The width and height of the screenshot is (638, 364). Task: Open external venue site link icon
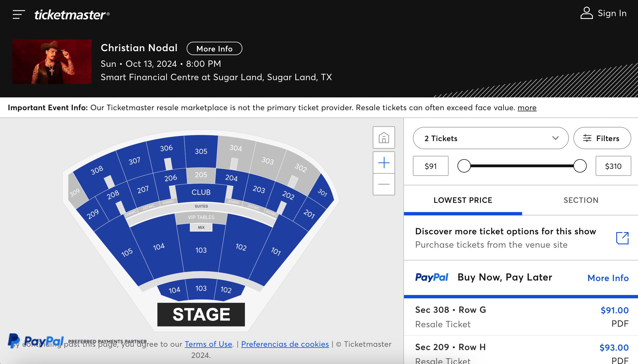click(622, 238)
